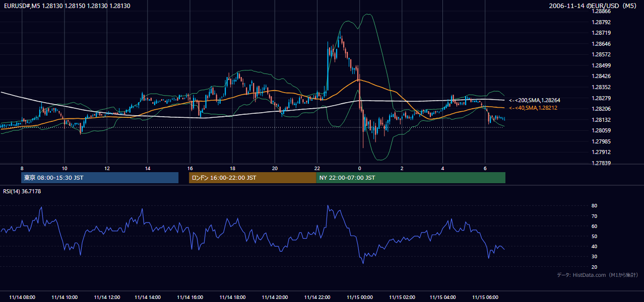Viewport: 644px width, 302px height.
Task: Click the '<-<40,SMA,1.28212' moving average label
Action: [533, 108]
